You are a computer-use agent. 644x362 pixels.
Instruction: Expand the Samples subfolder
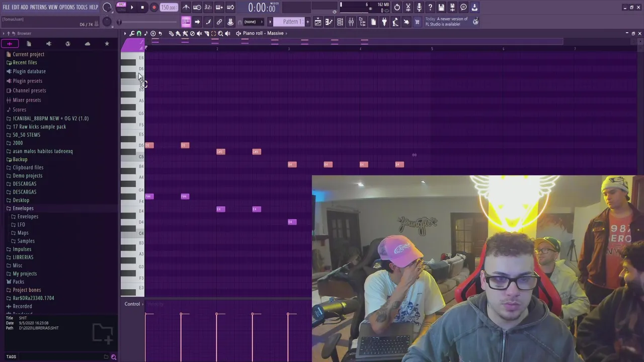(26, 241)
